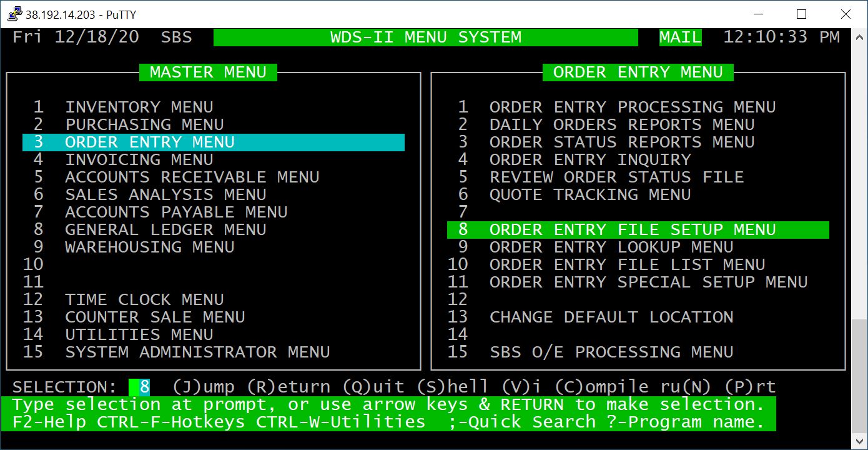Viewport: 868px width, 450px height.
Task: Select GENERAL LEDGER MENU entry
Action: point(165,229)
